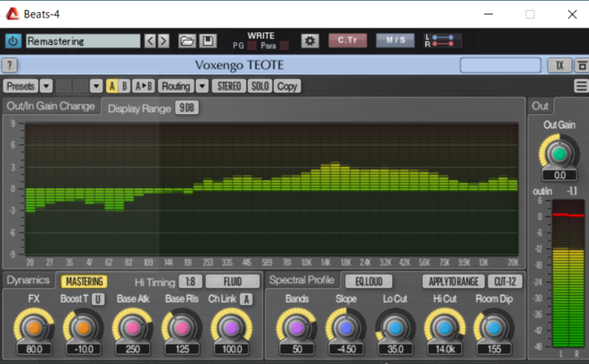Click the FX value 80.0 field
This screenshot has height=364, width=589.
(34, 349)
